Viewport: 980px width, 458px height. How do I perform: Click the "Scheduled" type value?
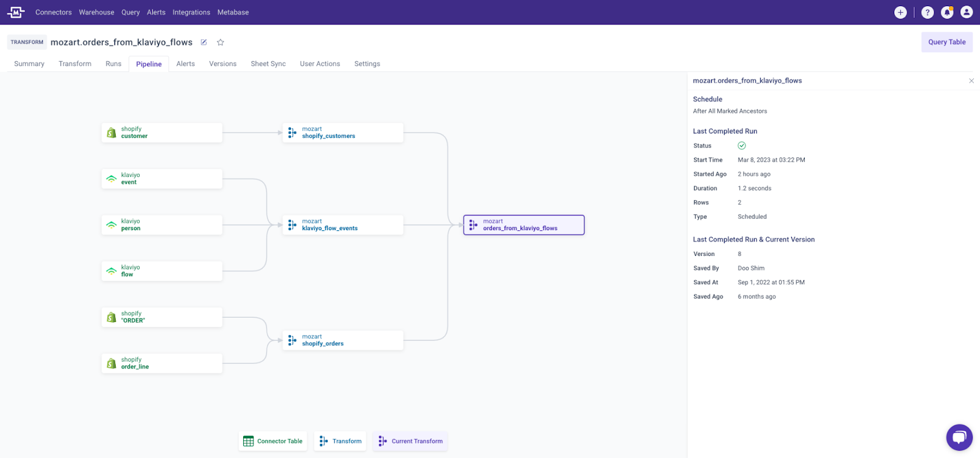[752, 217]
